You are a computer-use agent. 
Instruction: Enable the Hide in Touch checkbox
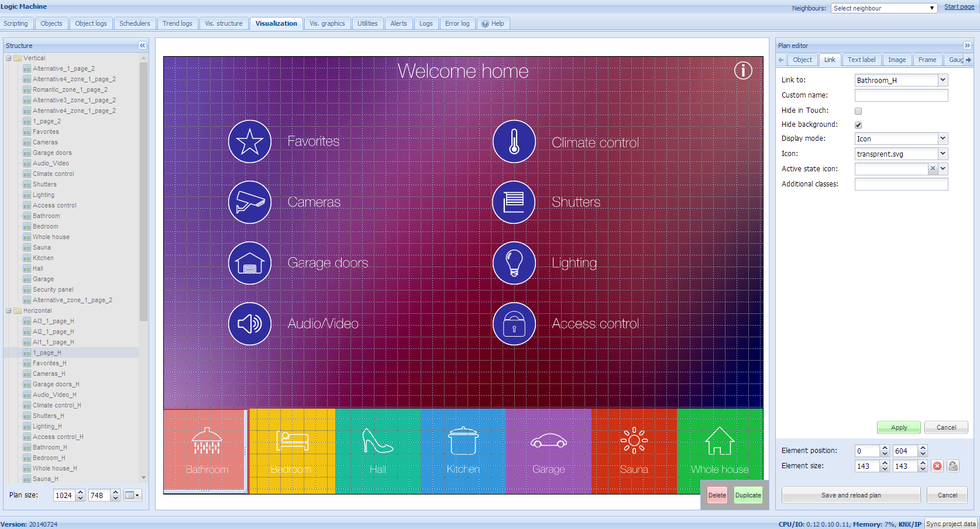tap(858, 111)
